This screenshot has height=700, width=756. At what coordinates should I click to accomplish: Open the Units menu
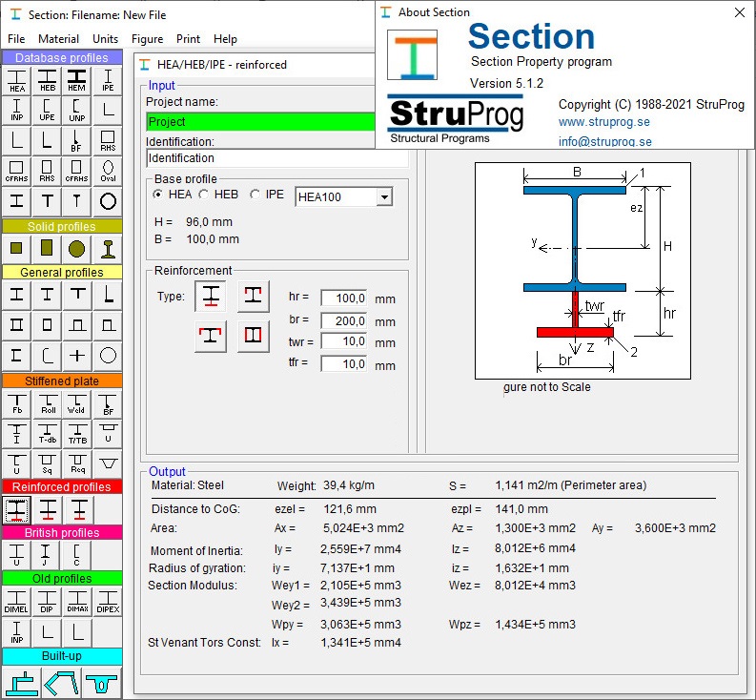105,39
